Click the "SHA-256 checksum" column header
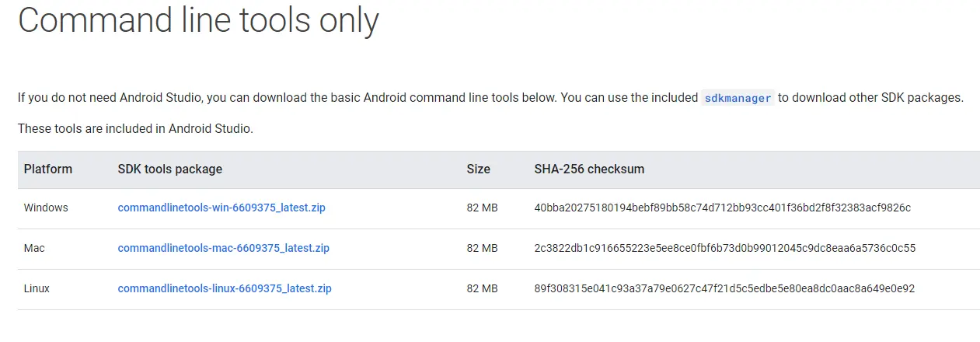This screenshot has height=342, width=980. (x=589, y=169)
